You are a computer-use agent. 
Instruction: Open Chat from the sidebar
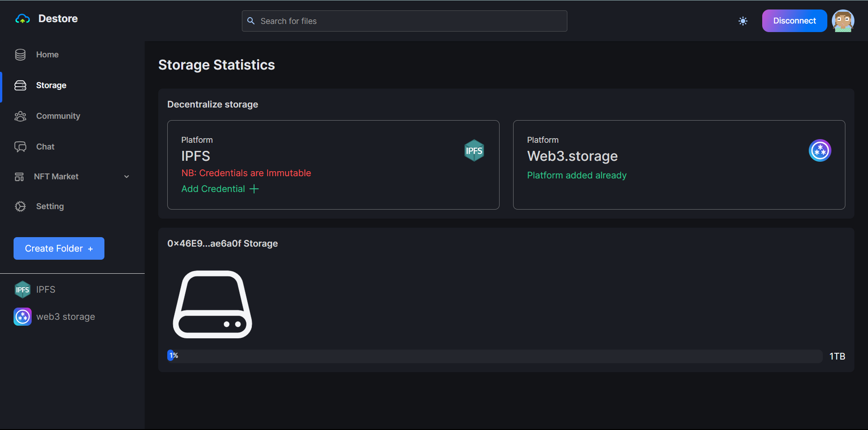pos(45,147)
